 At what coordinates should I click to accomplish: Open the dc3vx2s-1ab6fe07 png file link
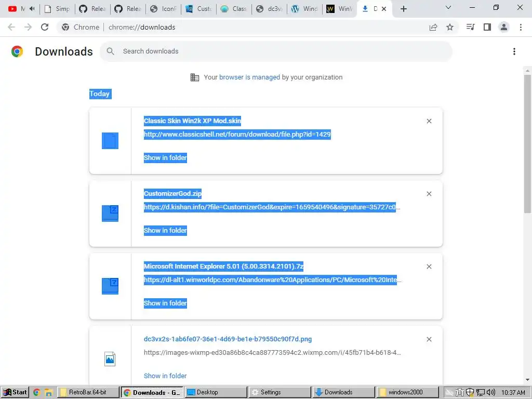point(228,339)
